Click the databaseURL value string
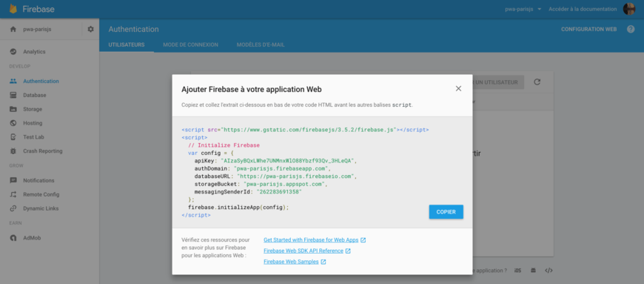Image resolution: width=644 pixels, height=284 pixels. 296,176
